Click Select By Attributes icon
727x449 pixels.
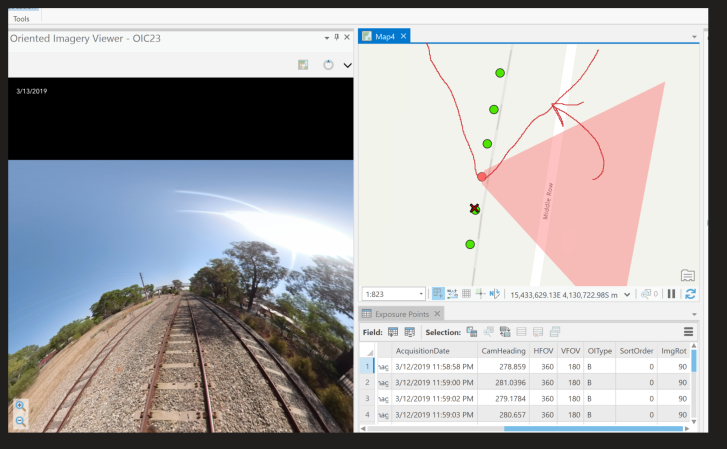pyautogui.click(x=472, y=332)
